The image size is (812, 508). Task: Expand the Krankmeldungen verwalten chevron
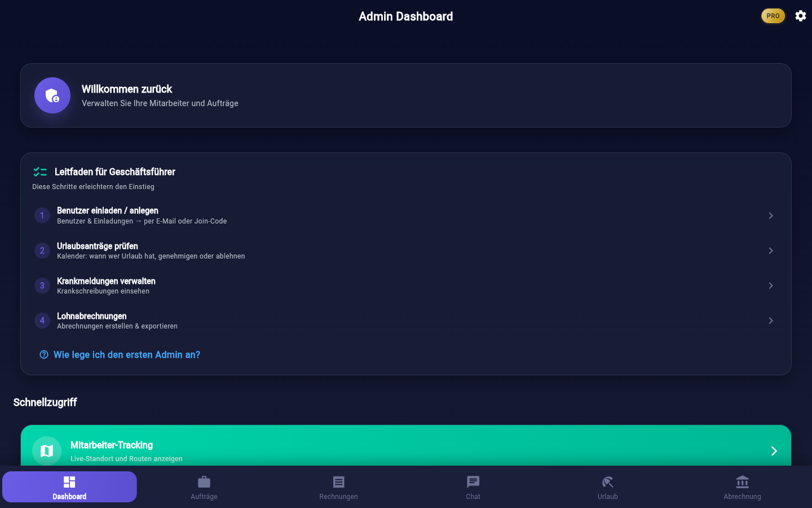click(771, 286)
